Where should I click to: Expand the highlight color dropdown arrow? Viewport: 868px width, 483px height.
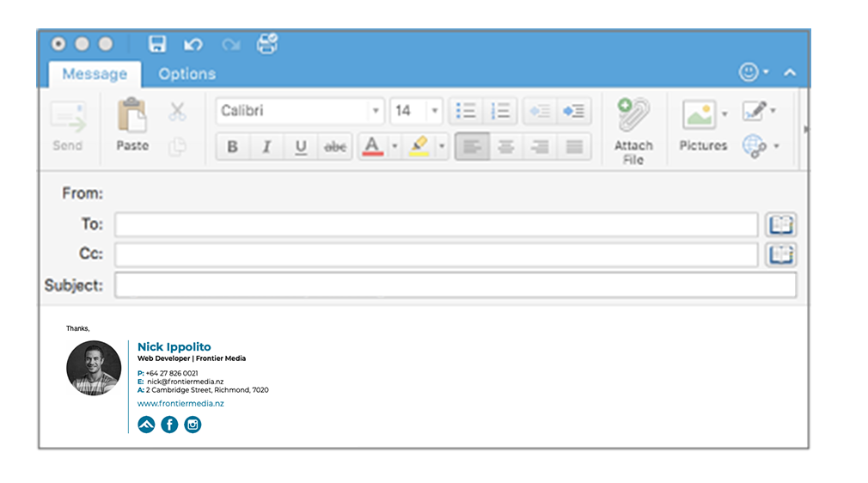pyautogui.click(x=442, y=147)
